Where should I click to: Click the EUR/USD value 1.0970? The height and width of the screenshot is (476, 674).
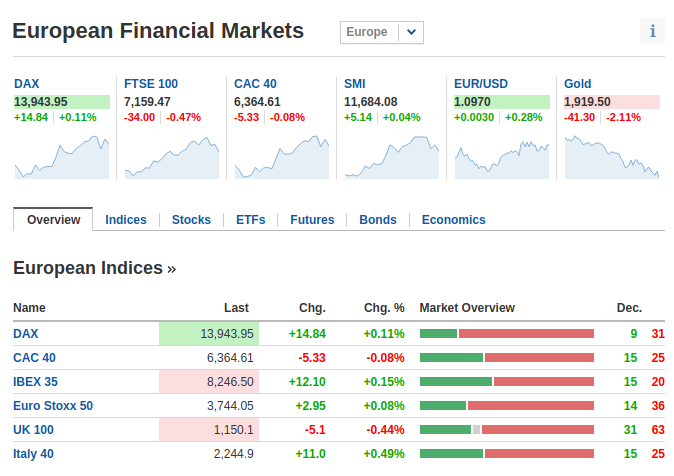(x=502, y=102)
